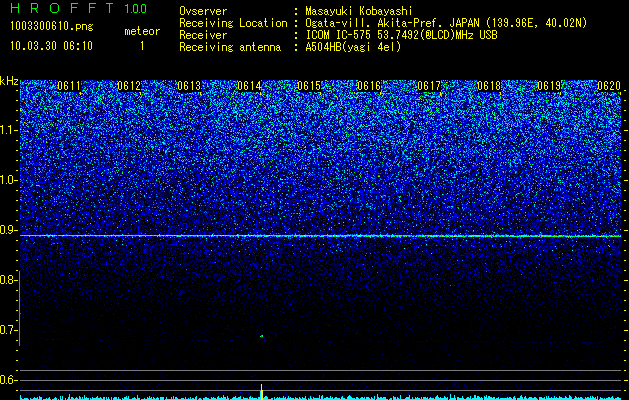Click the HROFFT program title text
Viewport: 629px width, 400px height.
[x=62, y=8]
